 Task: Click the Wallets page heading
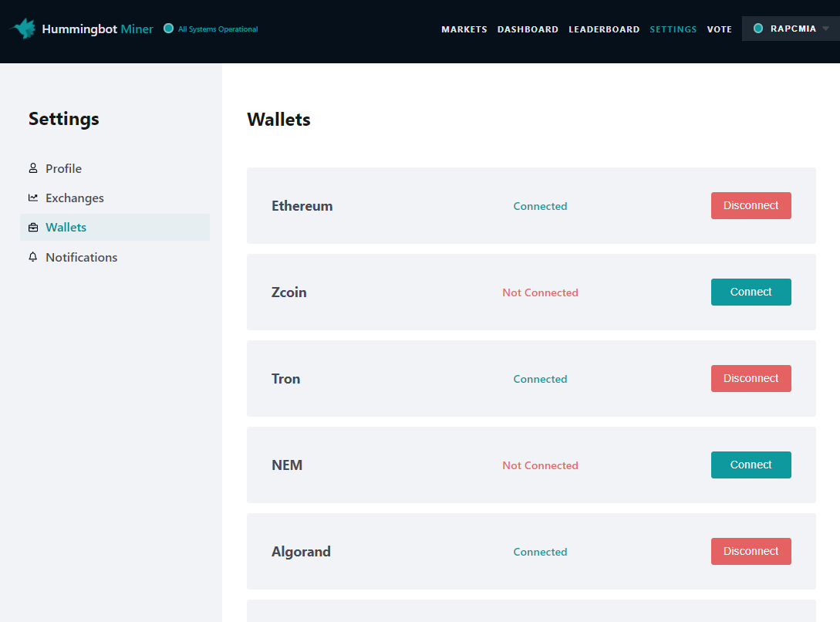tap(278, 120)
